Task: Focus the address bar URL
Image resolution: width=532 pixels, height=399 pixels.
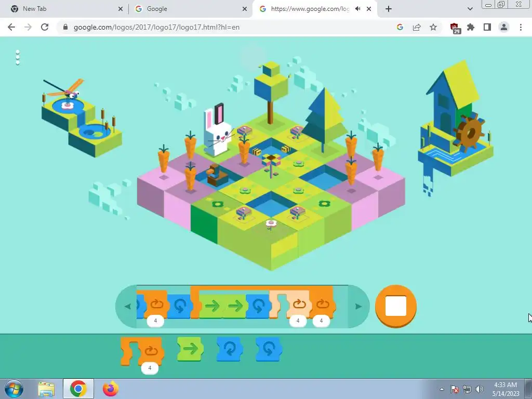Action: click(157, 27)
